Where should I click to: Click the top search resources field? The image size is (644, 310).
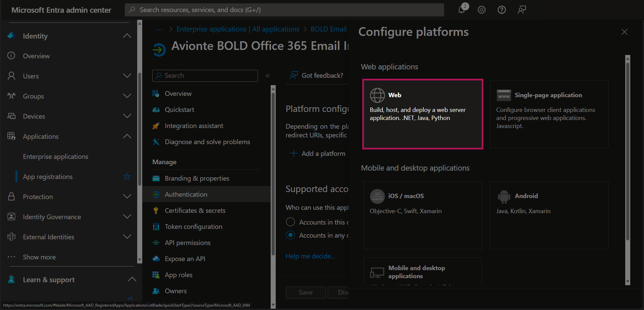pos(284,10)
